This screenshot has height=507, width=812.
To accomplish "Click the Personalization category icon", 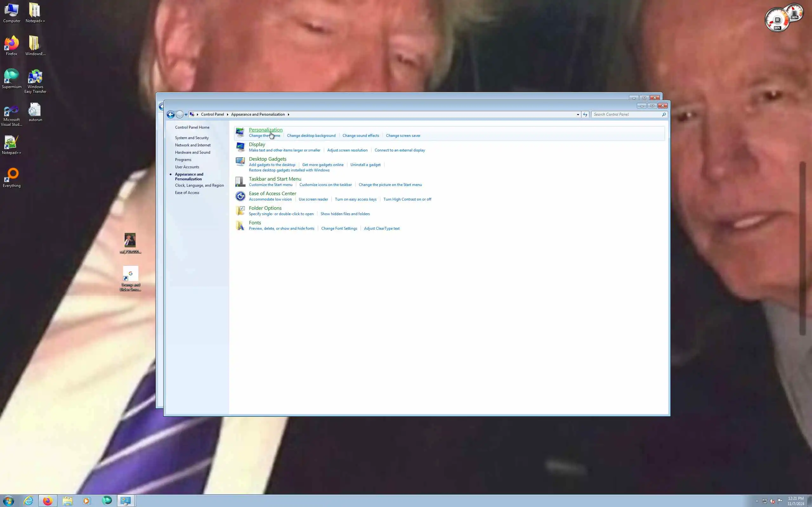I will pos(240,132).
